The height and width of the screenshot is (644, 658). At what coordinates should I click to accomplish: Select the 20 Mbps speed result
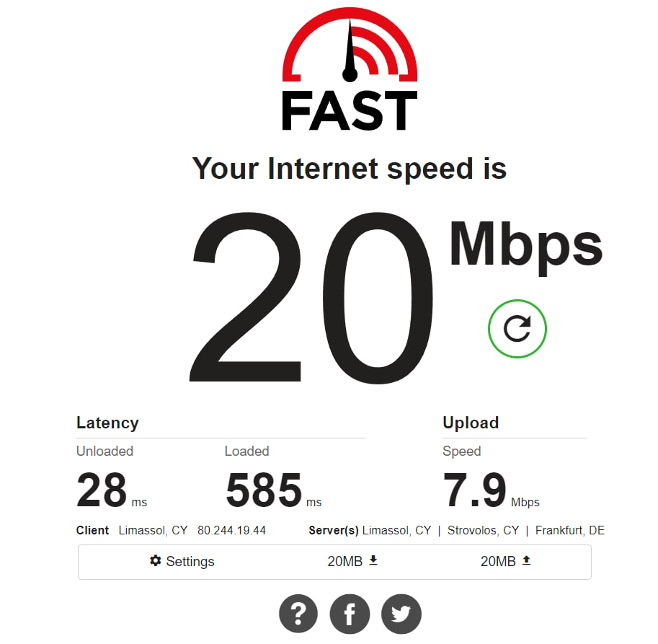(311, 297)
